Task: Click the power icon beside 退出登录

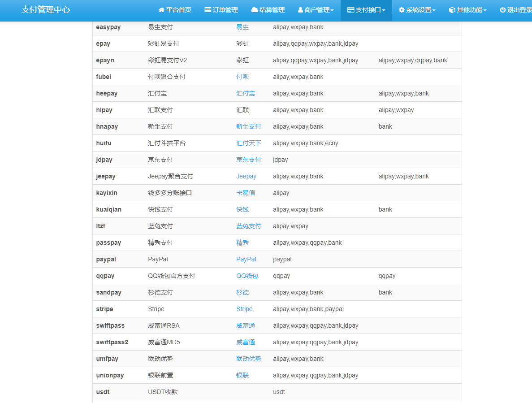Action: tap(502, 10)
